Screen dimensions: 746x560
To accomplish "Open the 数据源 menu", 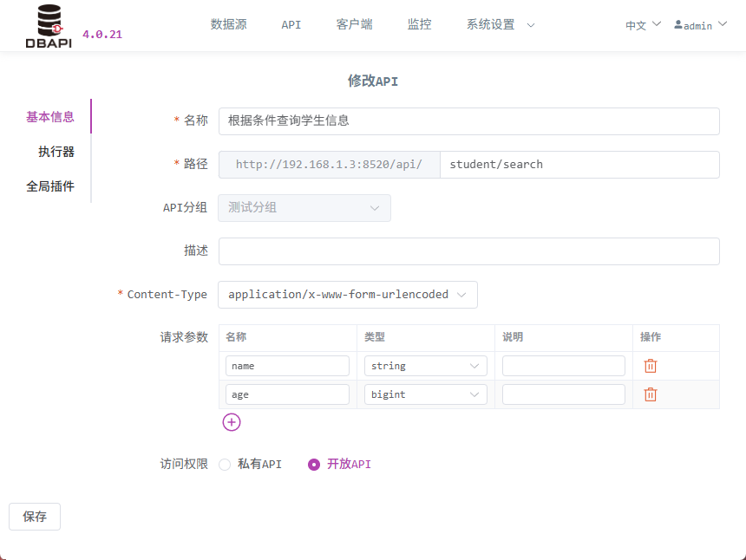I will coord(229,25).
